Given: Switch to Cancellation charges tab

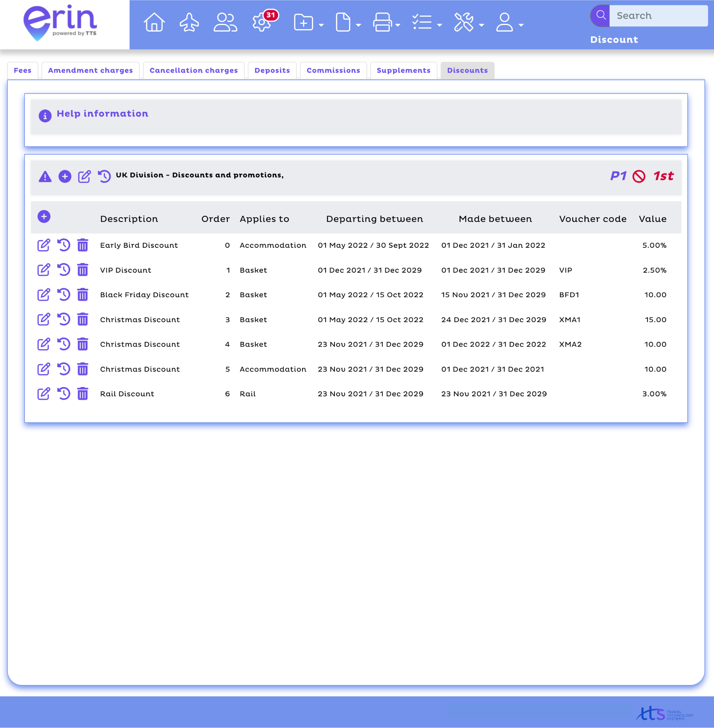Looking at the screenshot, I should tap(193, 70).
